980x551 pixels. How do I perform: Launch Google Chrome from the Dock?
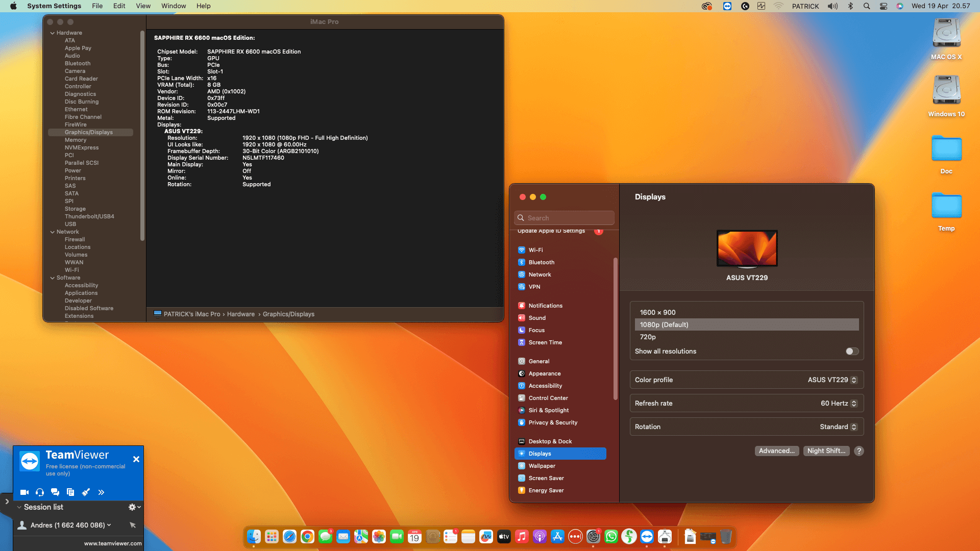(307, 537)
